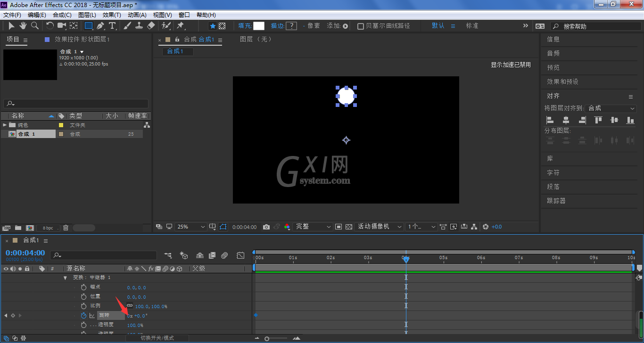Select the Brush tool
The width and height of the screenshot is (644, 343).
[127, 25]
